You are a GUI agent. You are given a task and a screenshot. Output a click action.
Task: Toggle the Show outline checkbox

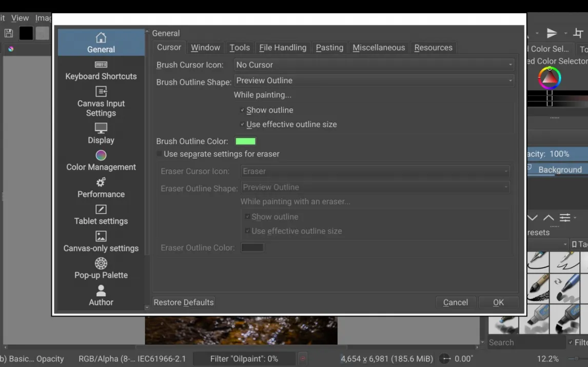(243, 110)
